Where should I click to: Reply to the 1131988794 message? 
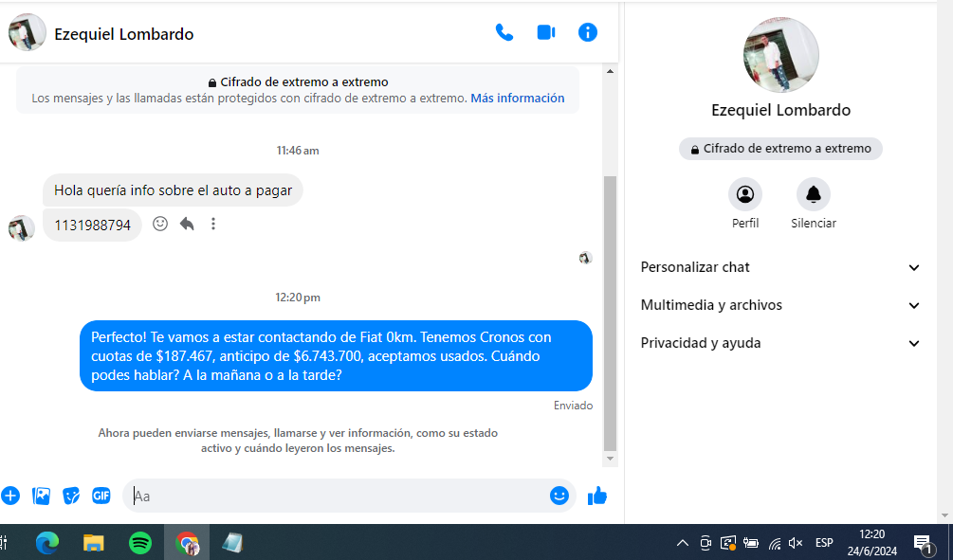pyautogui.click(x=187, y=225)
